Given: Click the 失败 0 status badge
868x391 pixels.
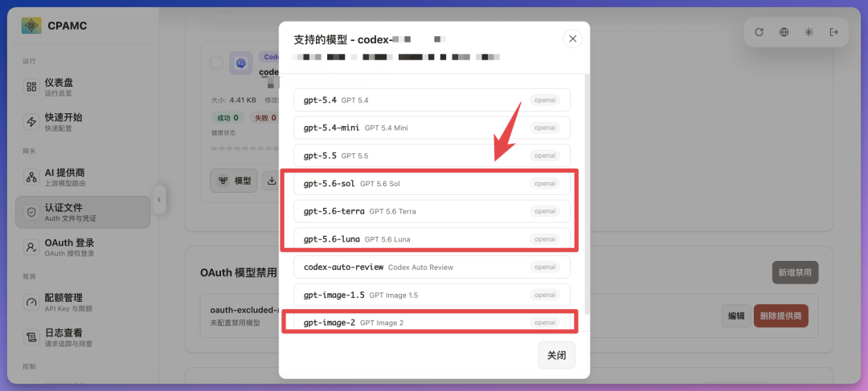Looking at the screenshot, I should (x=264, y=118).
